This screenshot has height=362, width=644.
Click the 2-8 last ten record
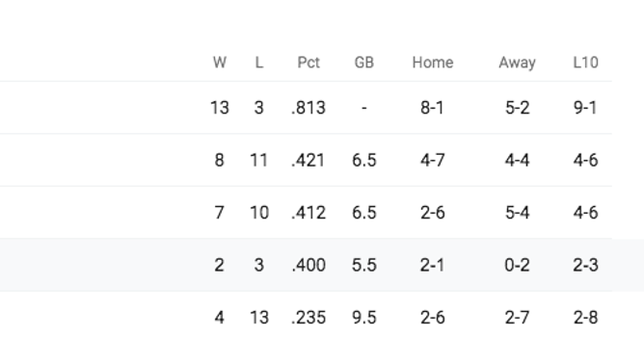click(586, 318)
